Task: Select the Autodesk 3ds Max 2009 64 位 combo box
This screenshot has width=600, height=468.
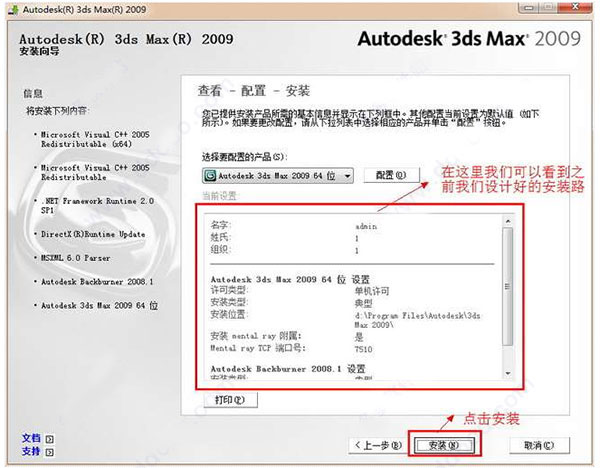Action: (x=278, y=176)
